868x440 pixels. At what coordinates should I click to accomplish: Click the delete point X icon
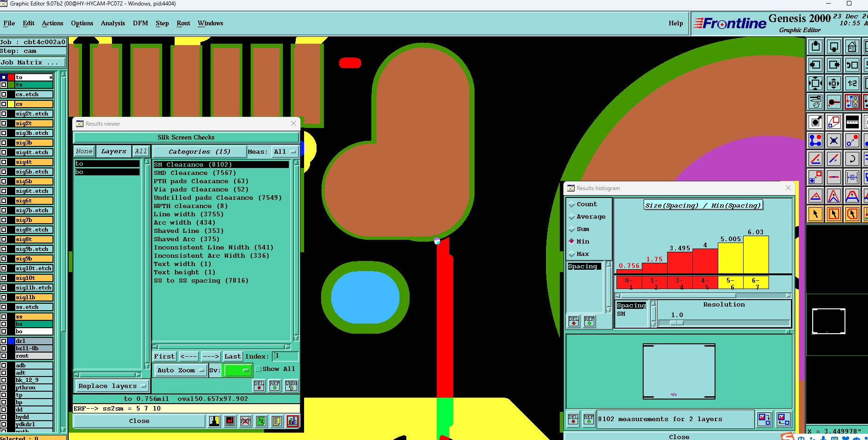click(x=834, y=140)
